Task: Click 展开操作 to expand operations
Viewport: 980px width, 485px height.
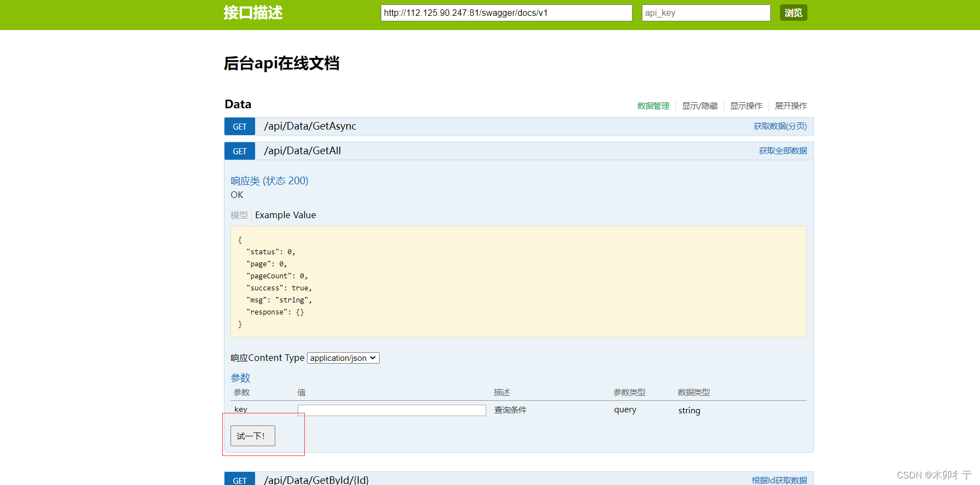Action: (791, 106)
